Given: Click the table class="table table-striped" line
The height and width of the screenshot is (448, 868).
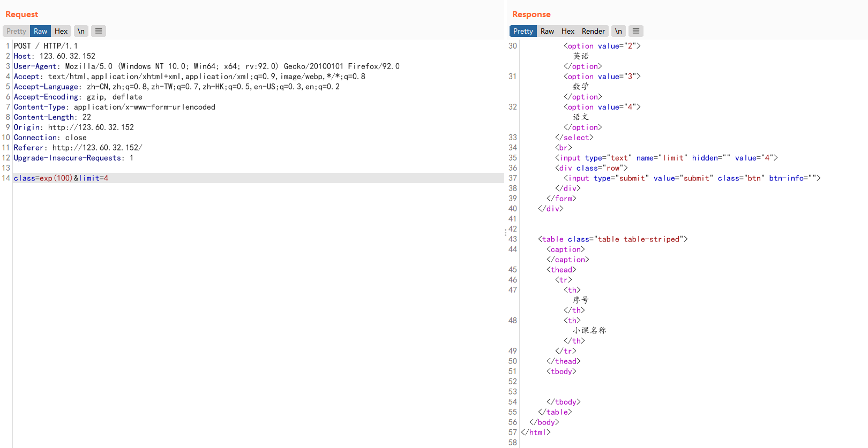Looking at the screenshot, I should 613,239.
